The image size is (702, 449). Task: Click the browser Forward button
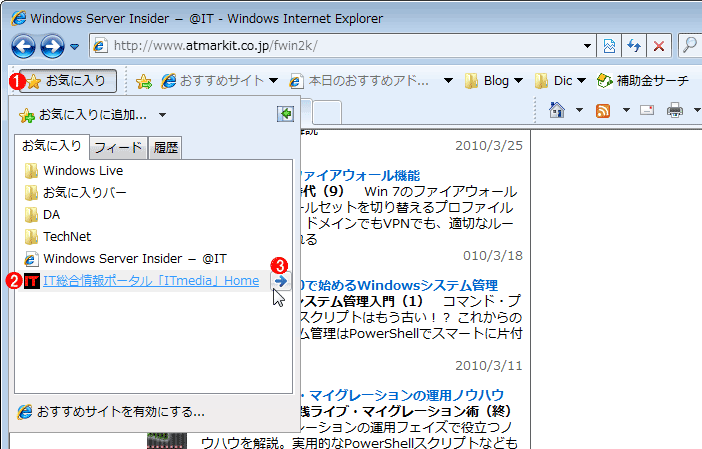52,46
